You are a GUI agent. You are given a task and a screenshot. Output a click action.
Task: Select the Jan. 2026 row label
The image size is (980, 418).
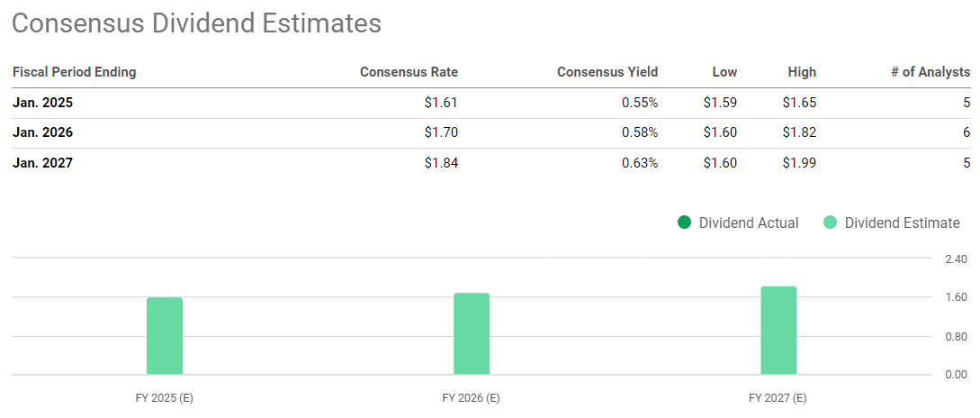[x=42, y=132]
